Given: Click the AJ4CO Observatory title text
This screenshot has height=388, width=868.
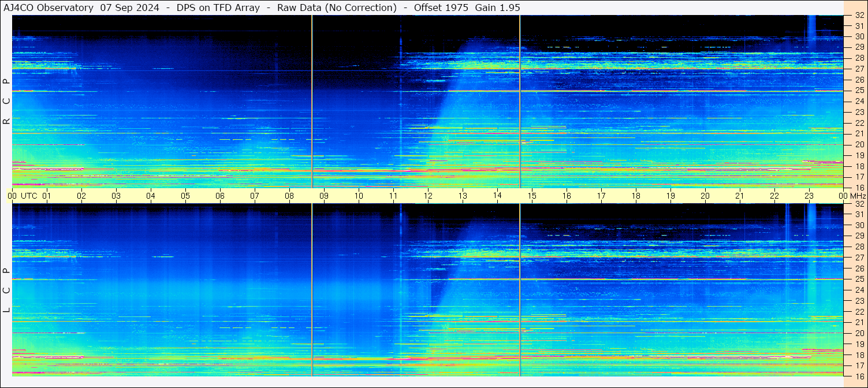Looking at the screenshot, I should [x=49, y=8].
